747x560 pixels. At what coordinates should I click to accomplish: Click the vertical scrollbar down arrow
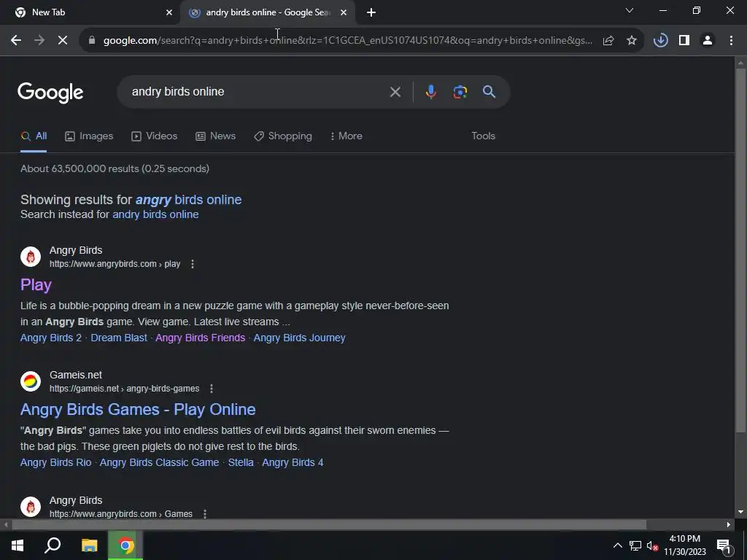(740, 512)
